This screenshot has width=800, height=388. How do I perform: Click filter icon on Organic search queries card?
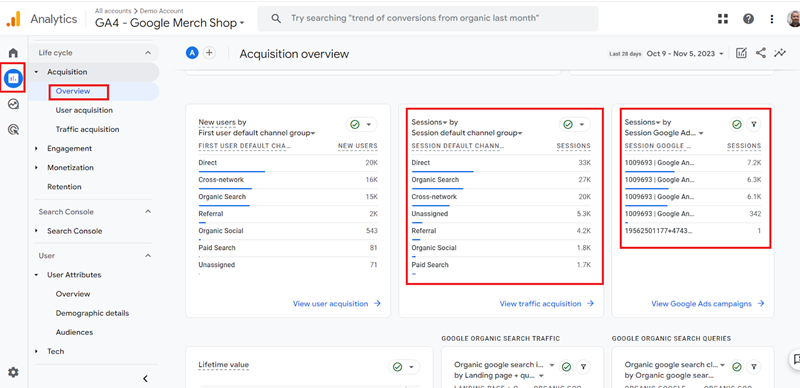[x=753, y=367]
